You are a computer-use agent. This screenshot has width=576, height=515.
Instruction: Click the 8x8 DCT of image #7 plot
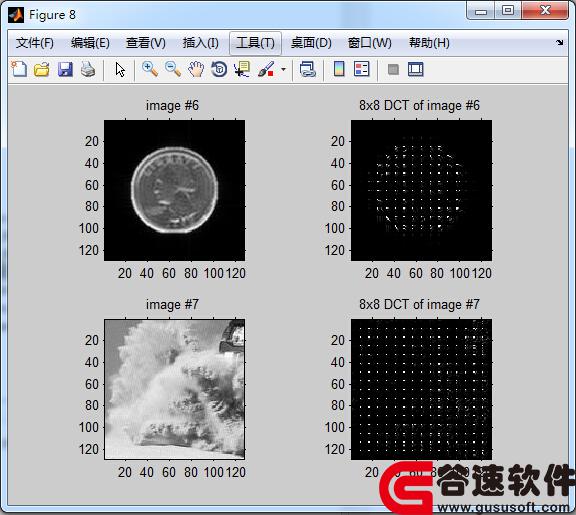pos(421,389)
